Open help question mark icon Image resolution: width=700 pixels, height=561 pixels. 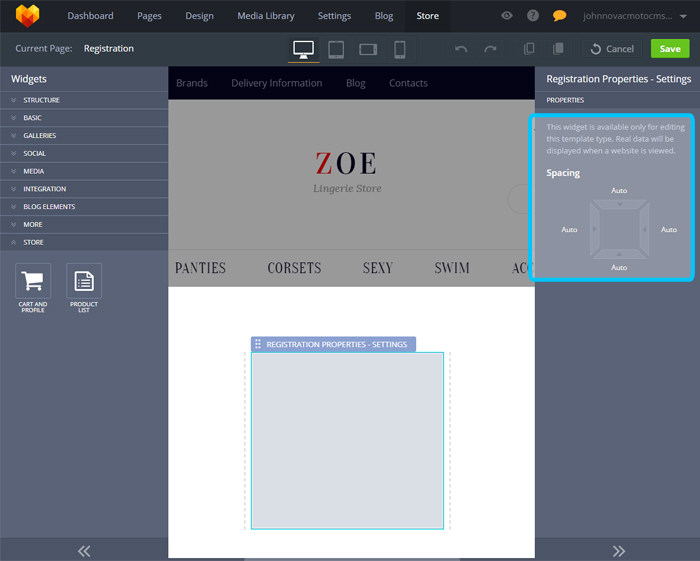(x=532, y=16)
